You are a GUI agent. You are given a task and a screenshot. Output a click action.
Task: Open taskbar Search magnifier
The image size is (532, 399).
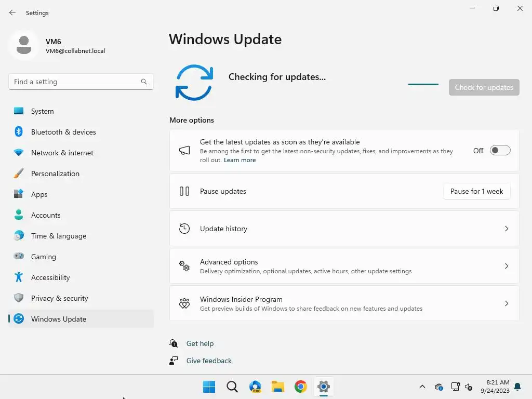232,387
